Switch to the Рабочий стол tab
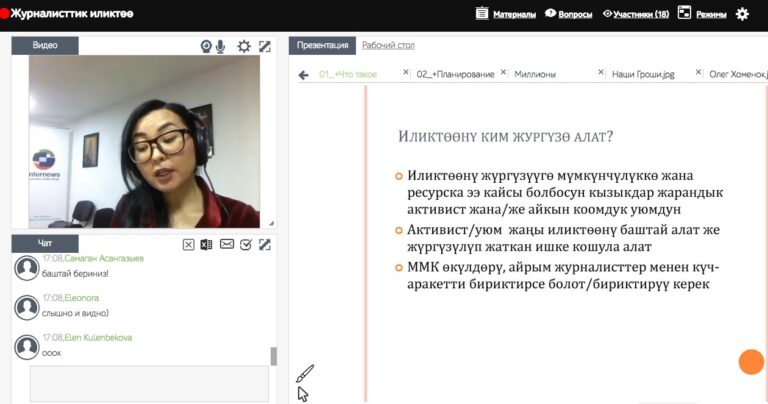The width and height of the screenshot is (768, 404). [x=388, y=45]
